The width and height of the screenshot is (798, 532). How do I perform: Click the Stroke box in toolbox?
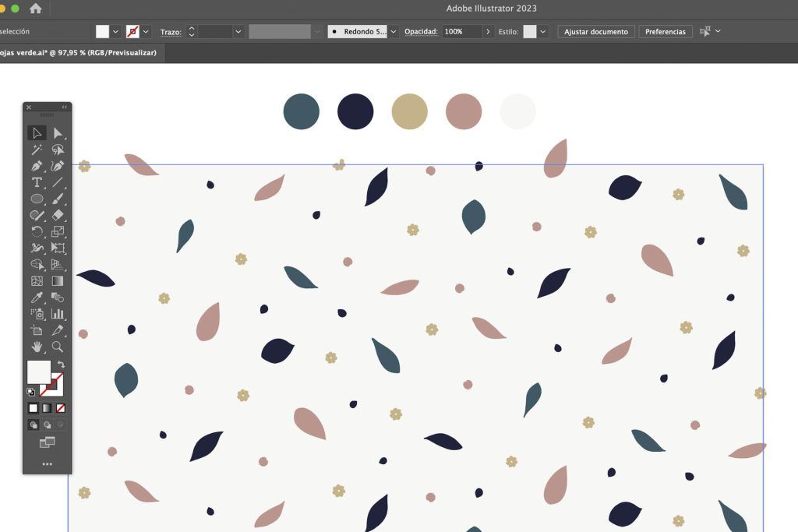[x=56, y=389]
